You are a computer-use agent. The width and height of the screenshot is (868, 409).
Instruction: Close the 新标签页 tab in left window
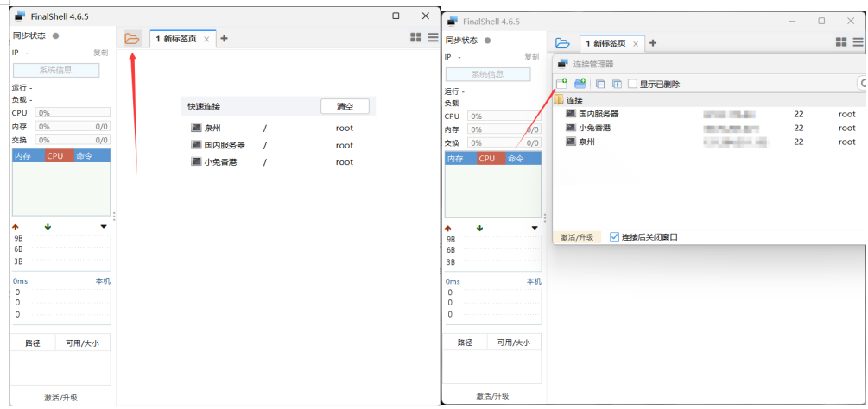click(206, 39)
